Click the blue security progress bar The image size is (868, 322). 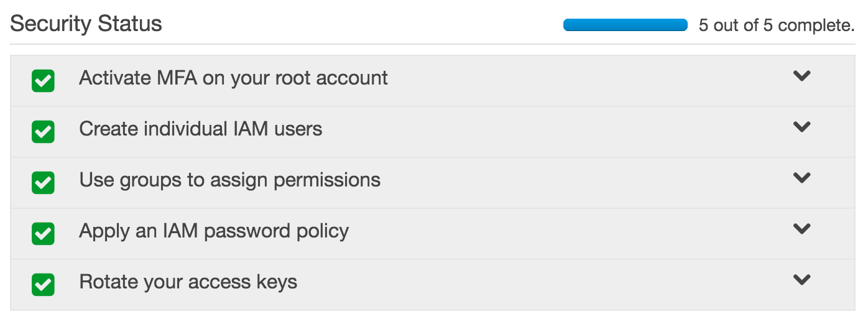click(625, 25)
